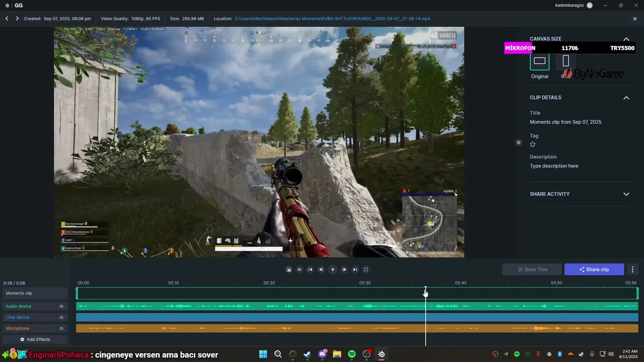This screenshot has height=362, width=644.
Task: Skip to clip end
Action: tap(355, 269)
